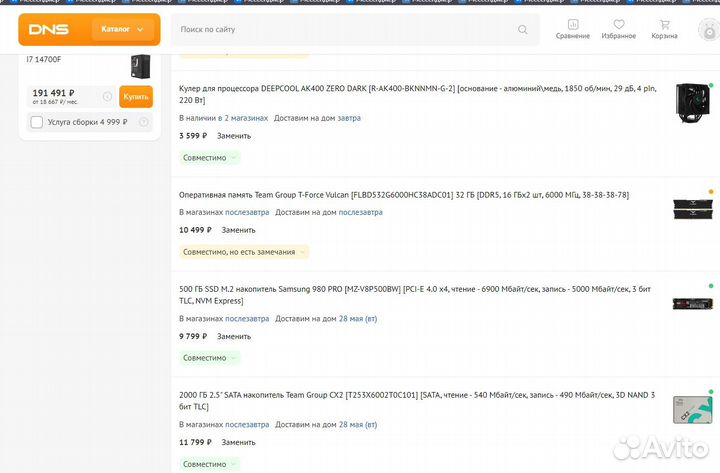
Task: Expand Совместимо badge under Samsung SSD
Action: [x=209, y=358]
